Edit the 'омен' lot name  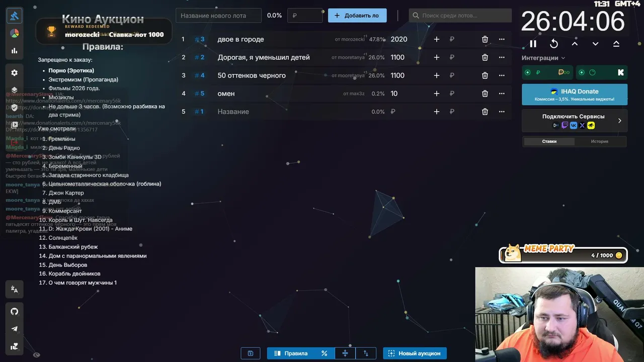point(226,94)
